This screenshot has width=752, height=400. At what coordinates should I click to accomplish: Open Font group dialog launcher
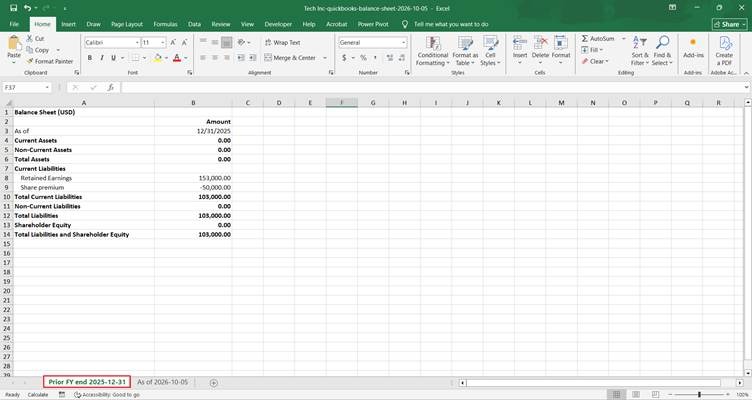[189, 72]
